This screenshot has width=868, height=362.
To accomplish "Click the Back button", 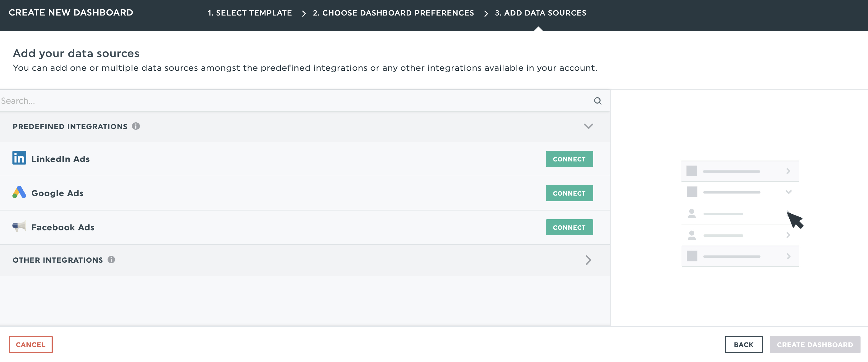I will click(744, 345).
